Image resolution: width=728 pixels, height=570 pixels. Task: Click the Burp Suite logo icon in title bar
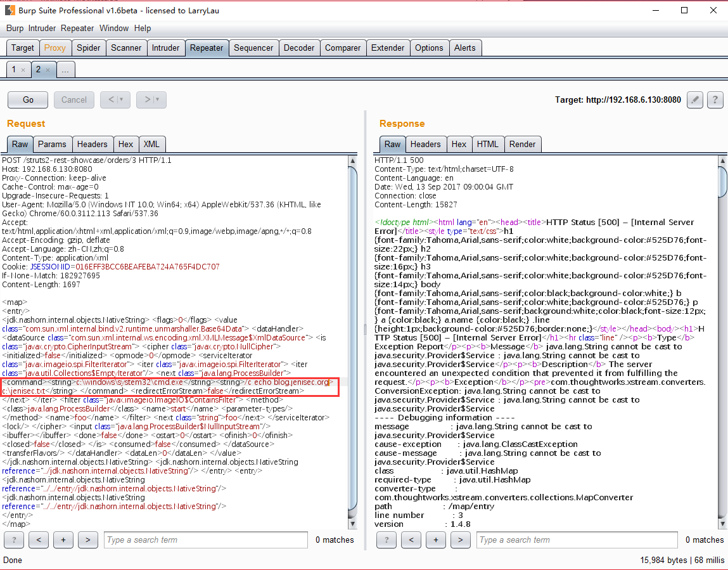coord(10,10)
